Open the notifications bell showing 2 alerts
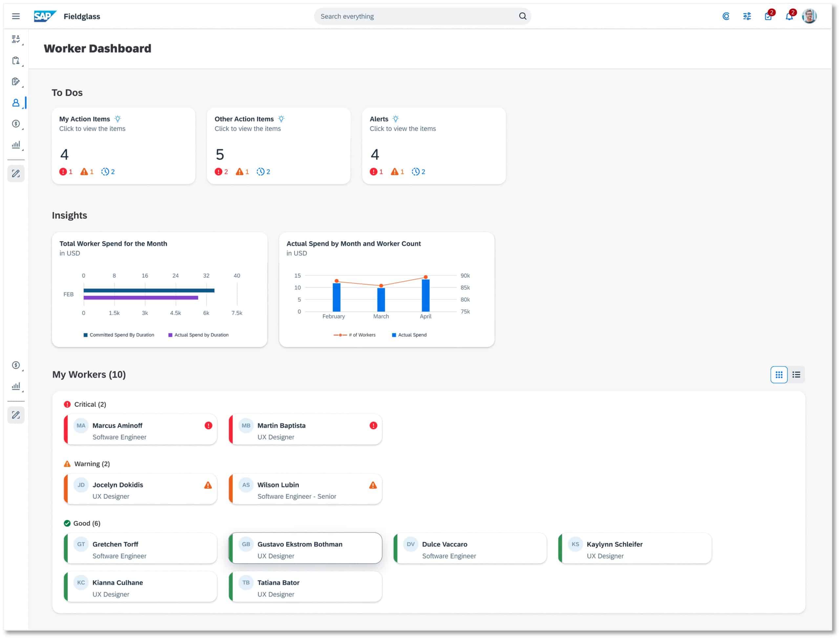The image size is (840, 638). point(789,16)
